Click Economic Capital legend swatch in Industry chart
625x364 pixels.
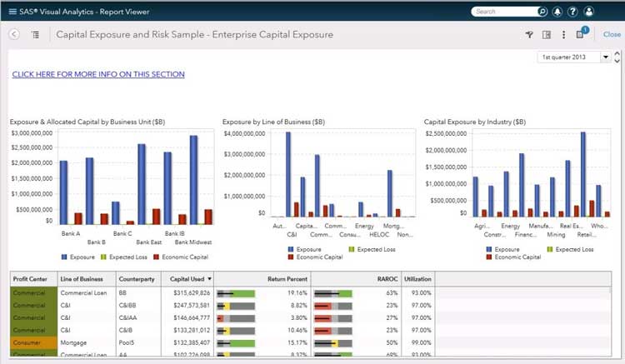[489, 257]
